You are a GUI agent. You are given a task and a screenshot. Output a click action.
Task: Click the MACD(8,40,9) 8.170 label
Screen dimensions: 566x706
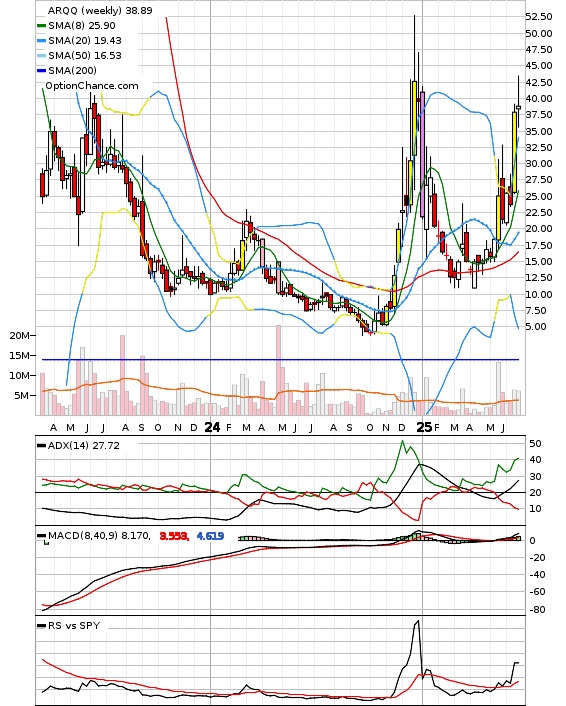99,536
